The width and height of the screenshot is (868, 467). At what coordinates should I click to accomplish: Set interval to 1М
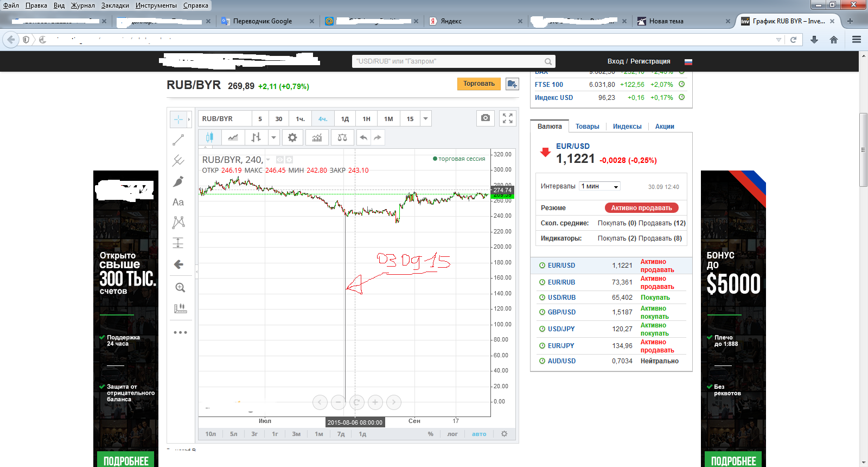click(388, 118)
